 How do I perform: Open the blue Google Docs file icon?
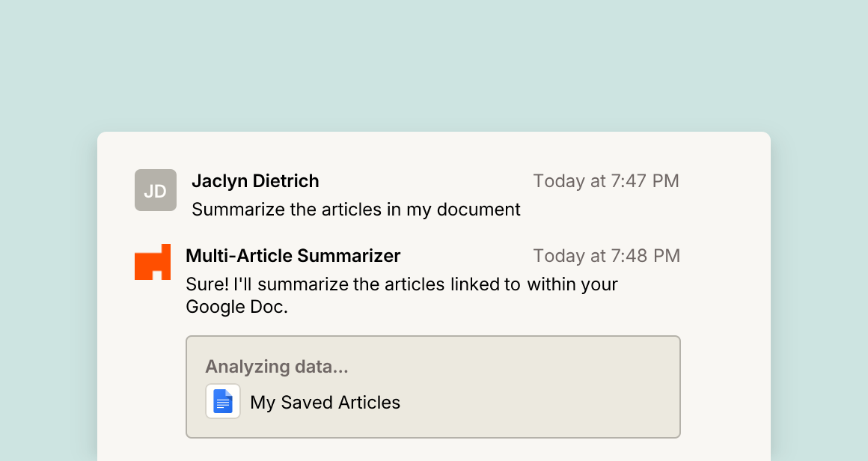coord(223,401)
